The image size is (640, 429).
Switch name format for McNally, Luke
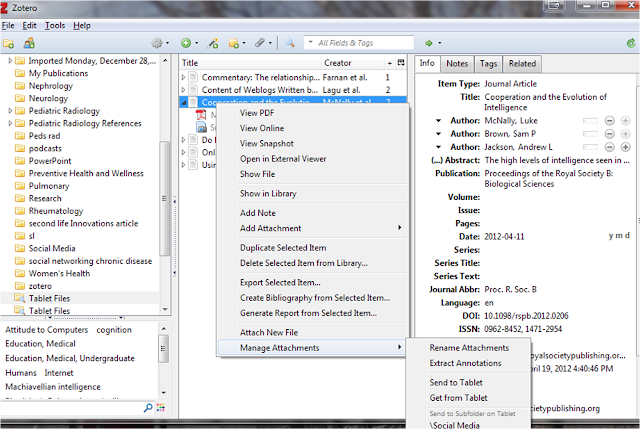tap(590, 121)
